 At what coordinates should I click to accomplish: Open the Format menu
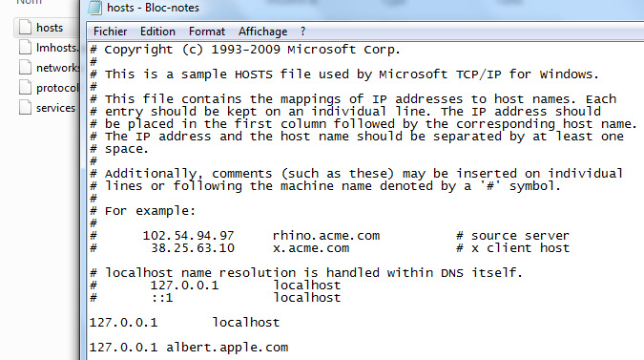pos(207,32)
